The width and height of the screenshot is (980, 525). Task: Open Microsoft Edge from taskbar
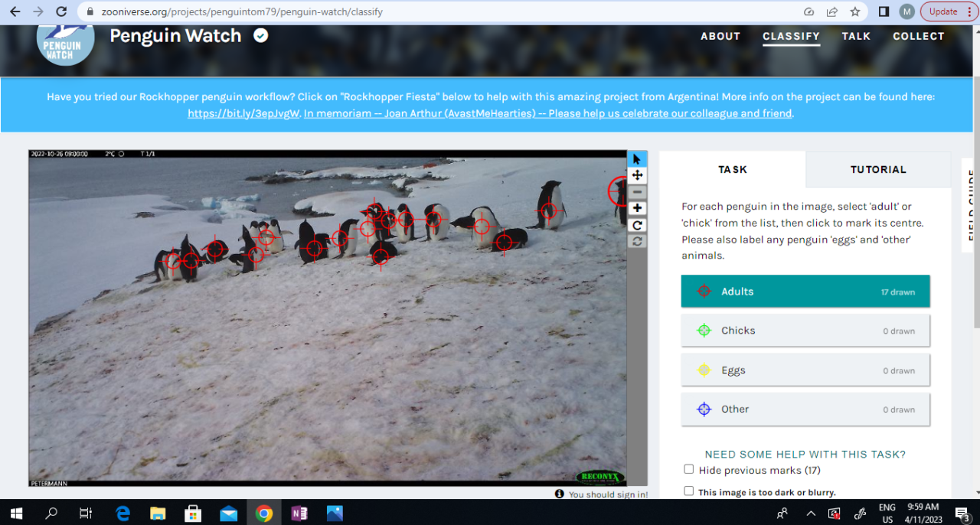click(122, 513)
